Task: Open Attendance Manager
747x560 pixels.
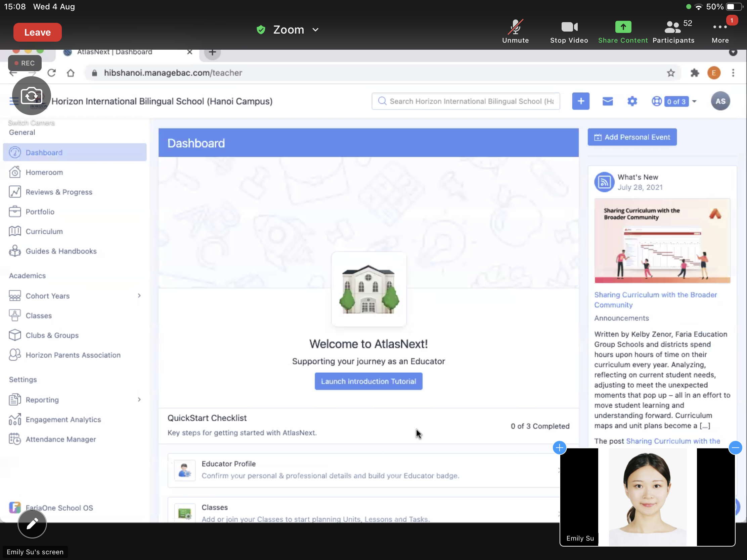Action: [x=75, y=439]
